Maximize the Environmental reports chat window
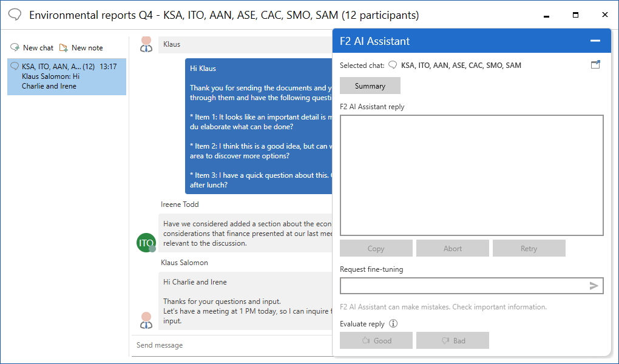 tap(575, 15)
